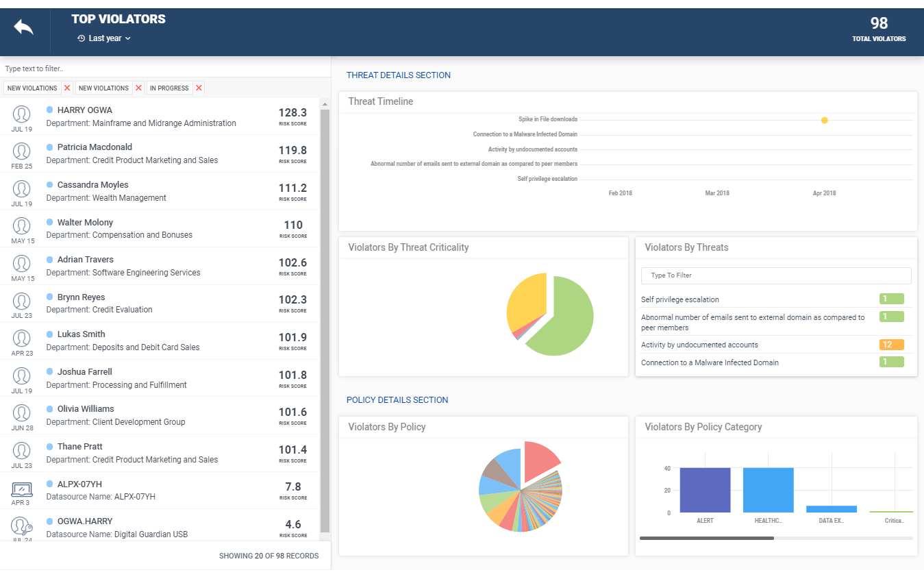
Task: Click the 7.8 risk score value
Action: pos(293,486)
